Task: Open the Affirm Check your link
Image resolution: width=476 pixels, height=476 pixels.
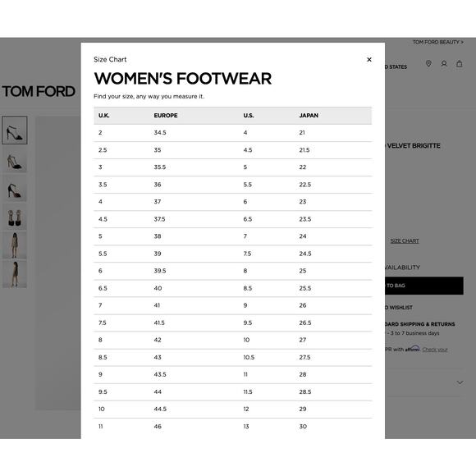Action: point(435,350)
